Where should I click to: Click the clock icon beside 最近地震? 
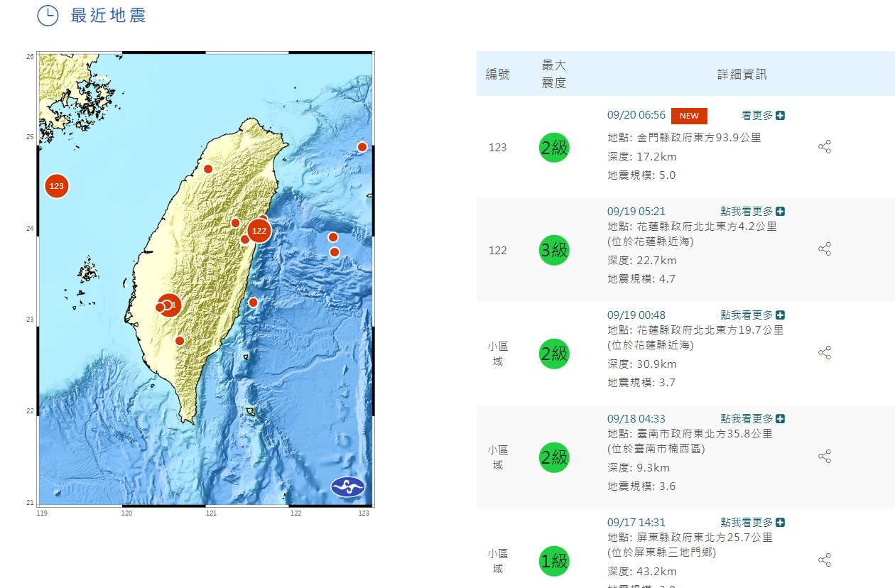tap(48, 16)
